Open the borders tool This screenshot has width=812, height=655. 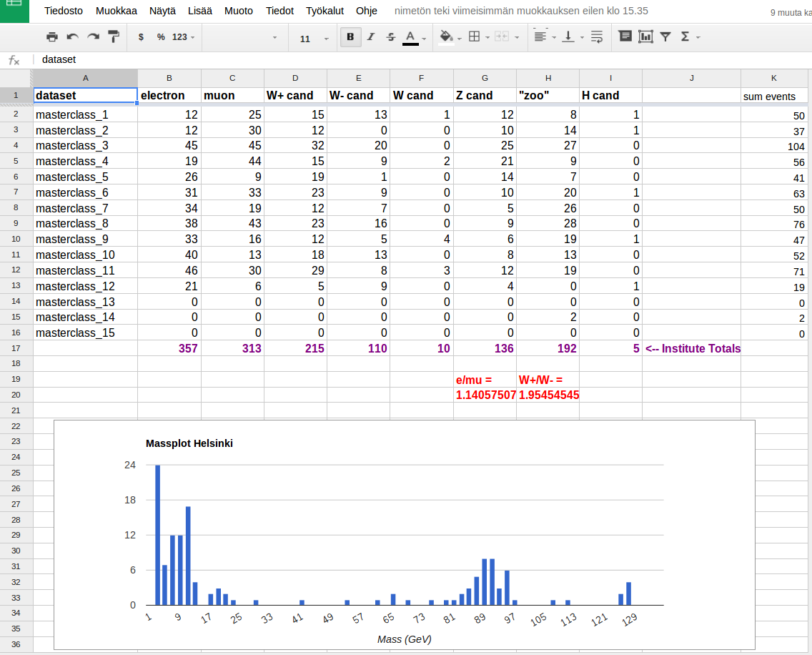474,36
